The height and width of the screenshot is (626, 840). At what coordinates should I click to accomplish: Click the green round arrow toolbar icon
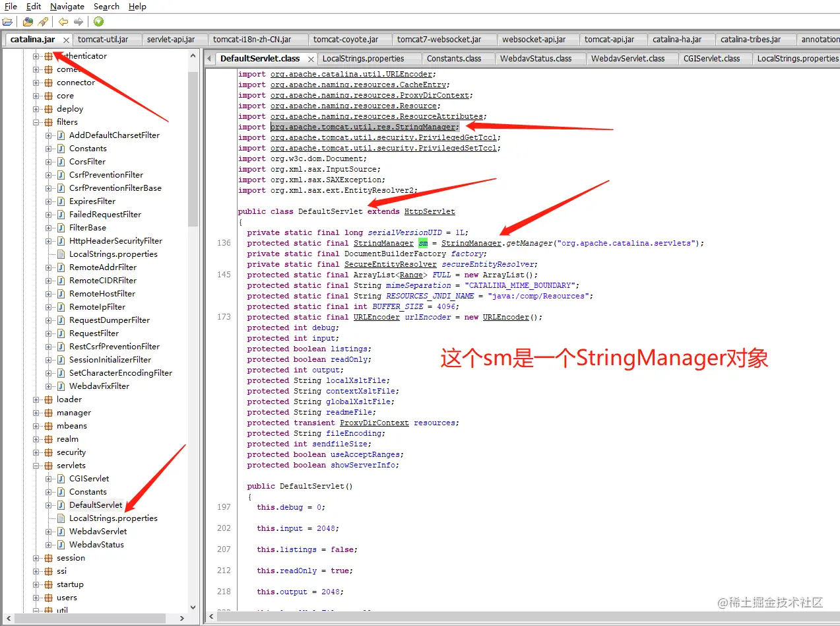point(98,22)
